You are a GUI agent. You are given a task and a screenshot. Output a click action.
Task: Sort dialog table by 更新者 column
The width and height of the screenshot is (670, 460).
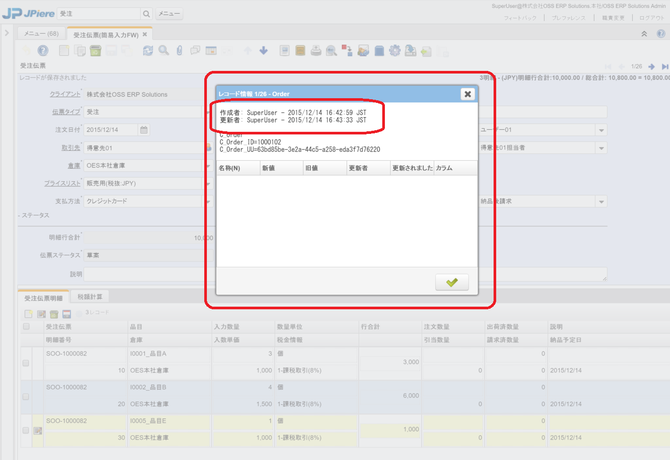coord(368,168)
